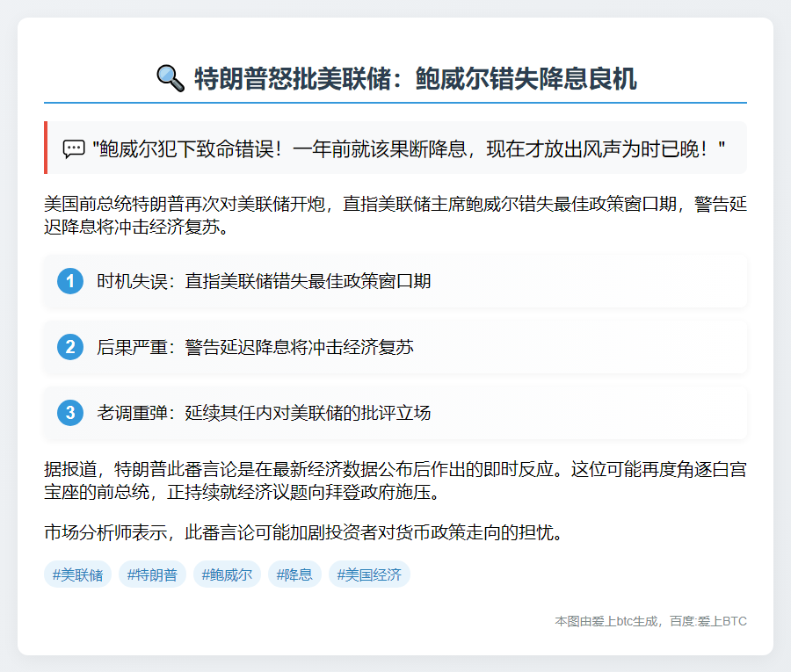Open the #特朗普 hashtag

click(x=151, y=574)
